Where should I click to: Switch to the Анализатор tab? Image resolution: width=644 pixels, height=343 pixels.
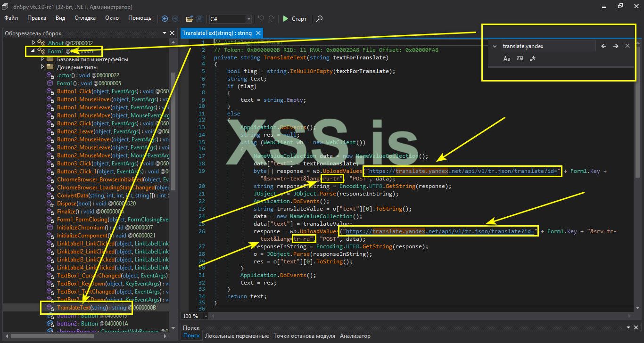[x=355, y=336]
